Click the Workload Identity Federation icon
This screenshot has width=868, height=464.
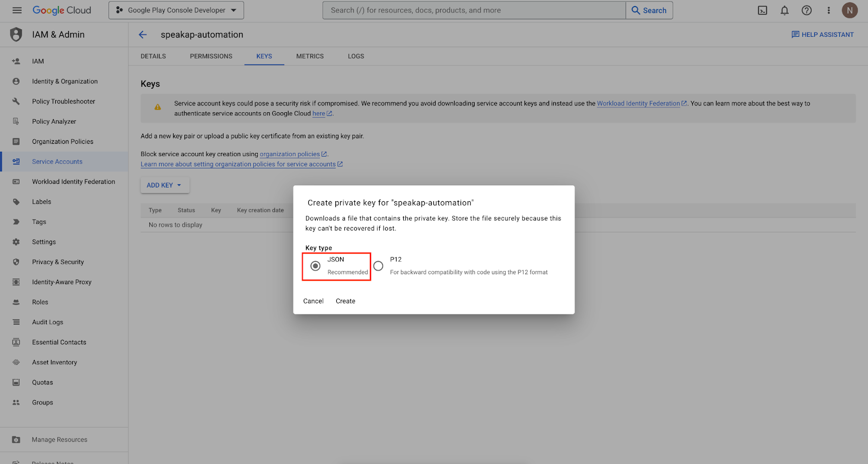pos(16,182)
